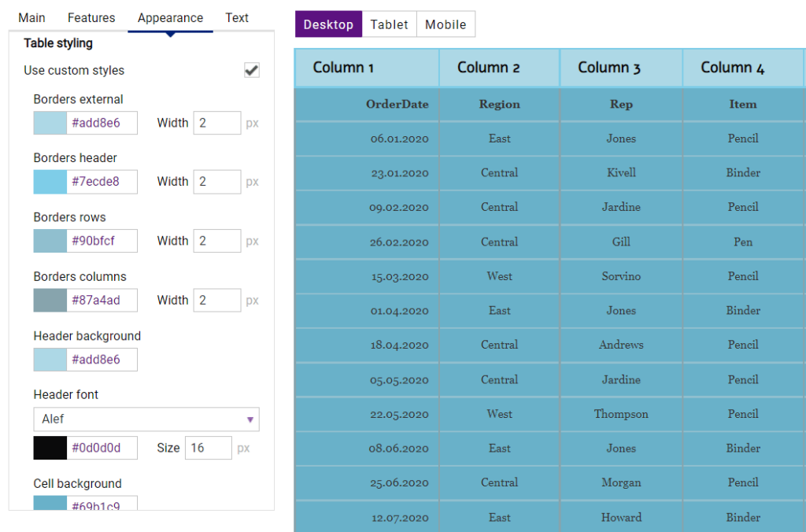This screenshot has height=532, width=806.
Task: Switch preview to Desktop view
Action: [328, 24]
